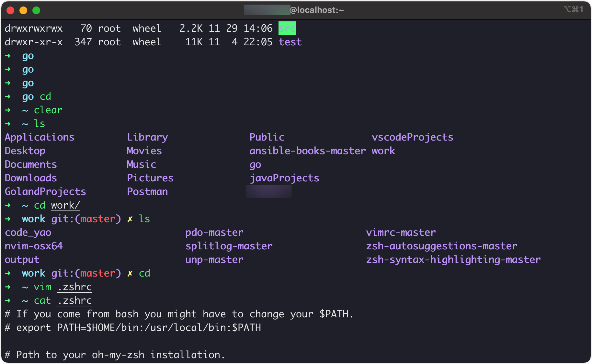Click the highlighted src directory name
The image size is (592, 364).
coord(286,28)
